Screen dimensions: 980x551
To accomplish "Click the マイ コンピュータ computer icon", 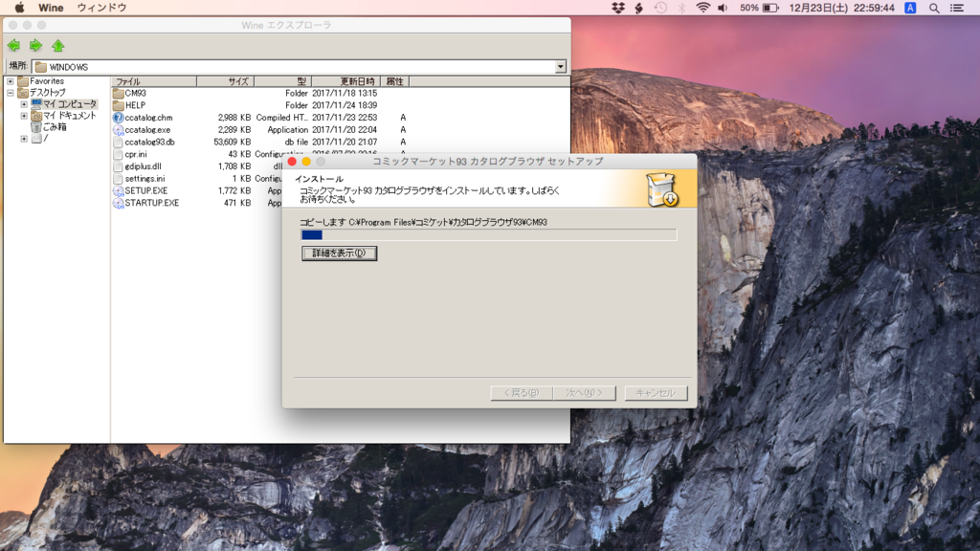I will pos(36,104).
